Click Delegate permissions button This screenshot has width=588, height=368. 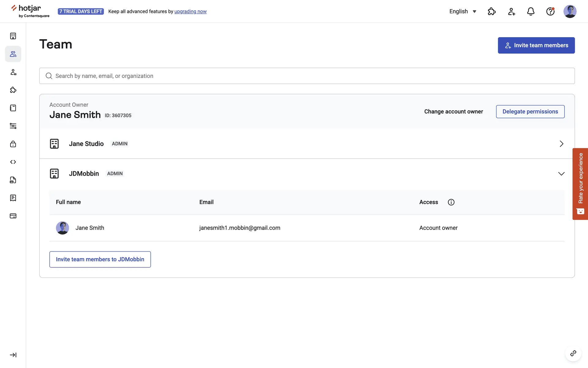click(530, 112)
